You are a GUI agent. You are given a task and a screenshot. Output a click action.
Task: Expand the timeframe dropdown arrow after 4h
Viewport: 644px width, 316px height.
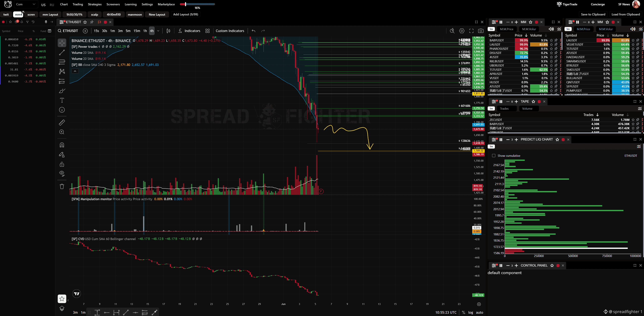click(158, 31)
